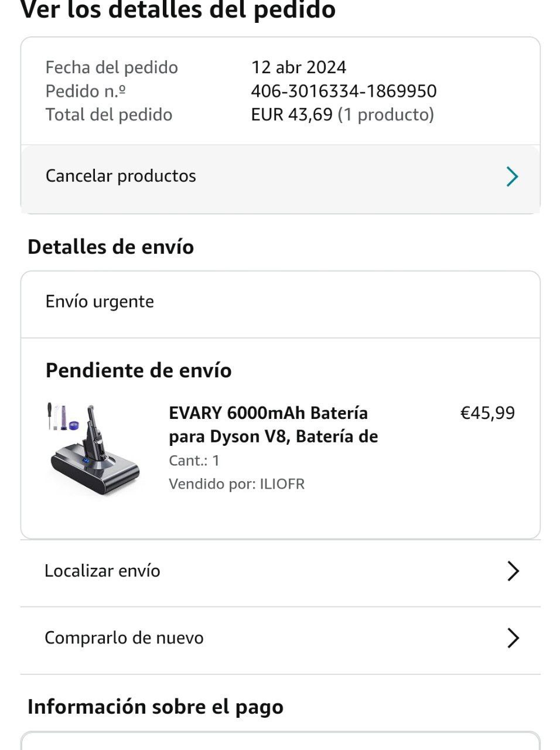560x750 pixels.
Task: Open the Cancelar productos option
Action: [121, 176]
